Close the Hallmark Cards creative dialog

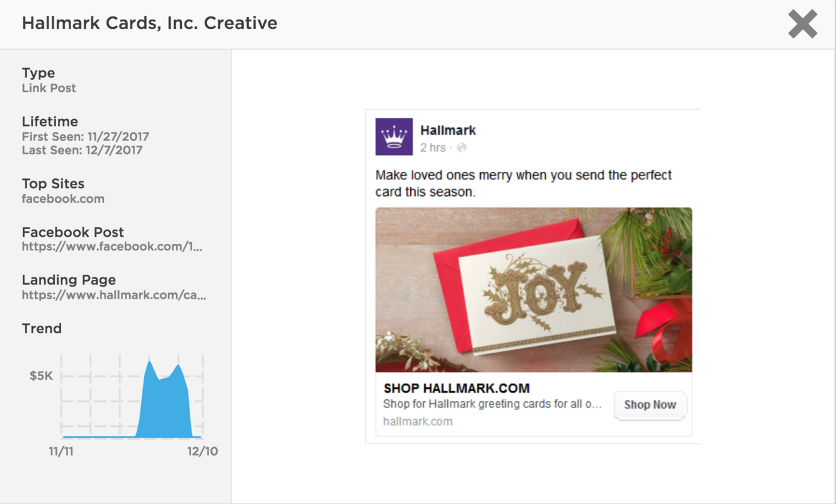(803, 23)
